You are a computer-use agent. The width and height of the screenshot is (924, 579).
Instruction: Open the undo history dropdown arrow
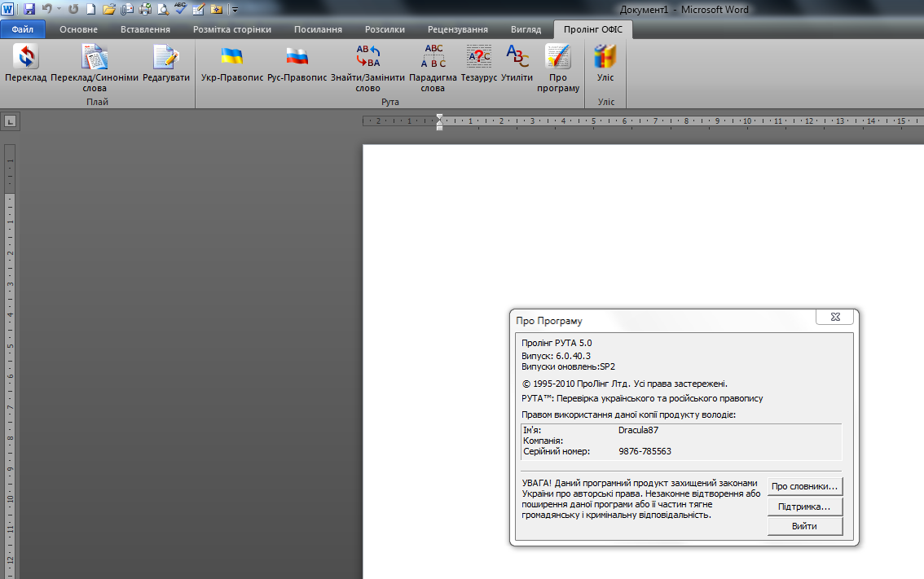click(59, 9)
